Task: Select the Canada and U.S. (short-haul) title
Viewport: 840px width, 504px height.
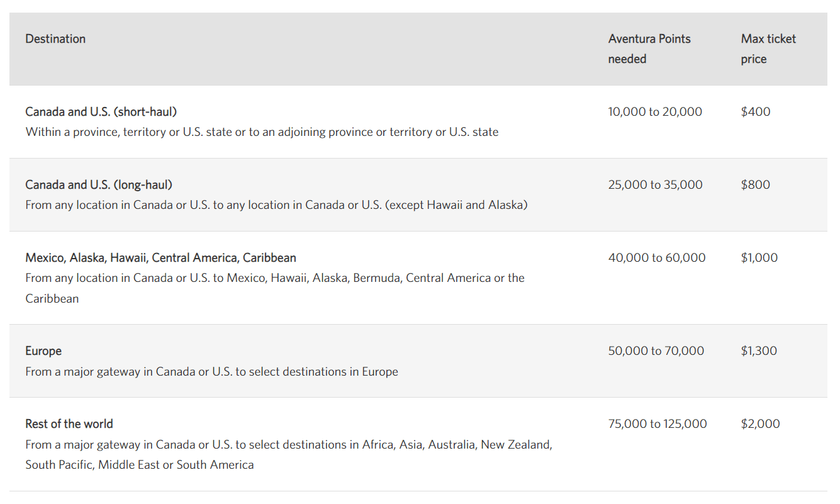Action: (101, 112)
